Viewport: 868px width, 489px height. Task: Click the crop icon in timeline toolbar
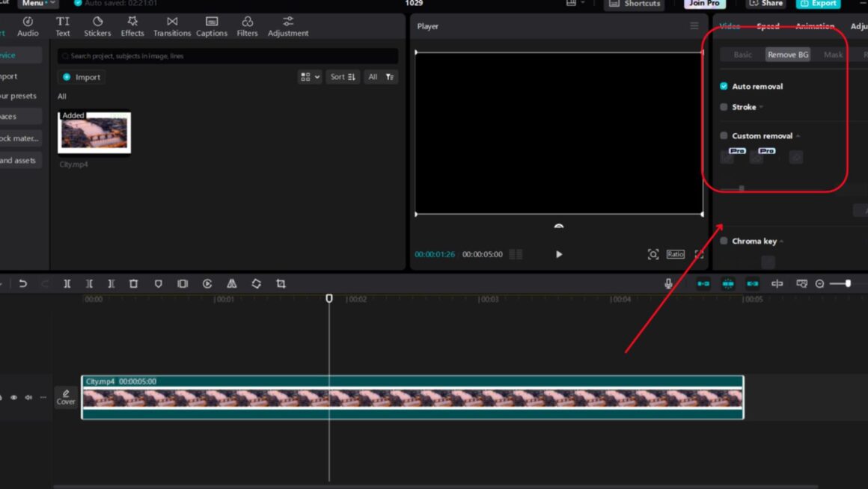(281, 284)
